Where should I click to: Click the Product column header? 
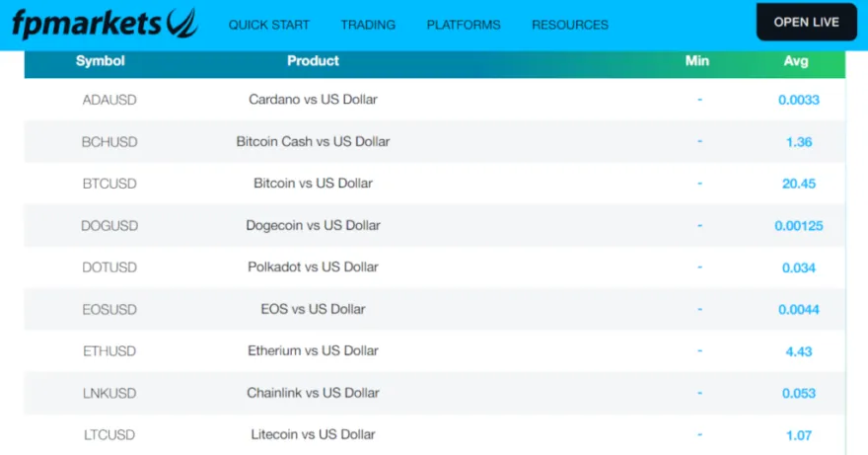pos(313,61)
